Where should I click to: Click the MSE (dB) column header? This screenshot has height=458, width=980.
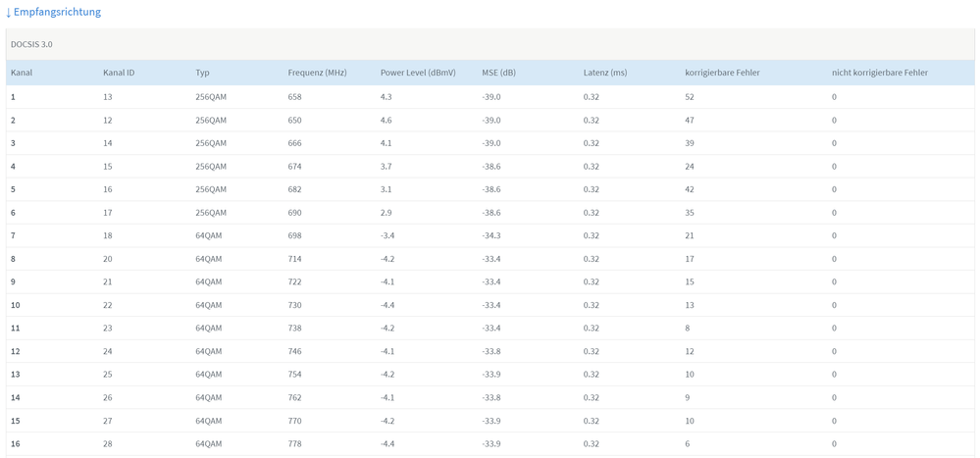coord(498,73)
